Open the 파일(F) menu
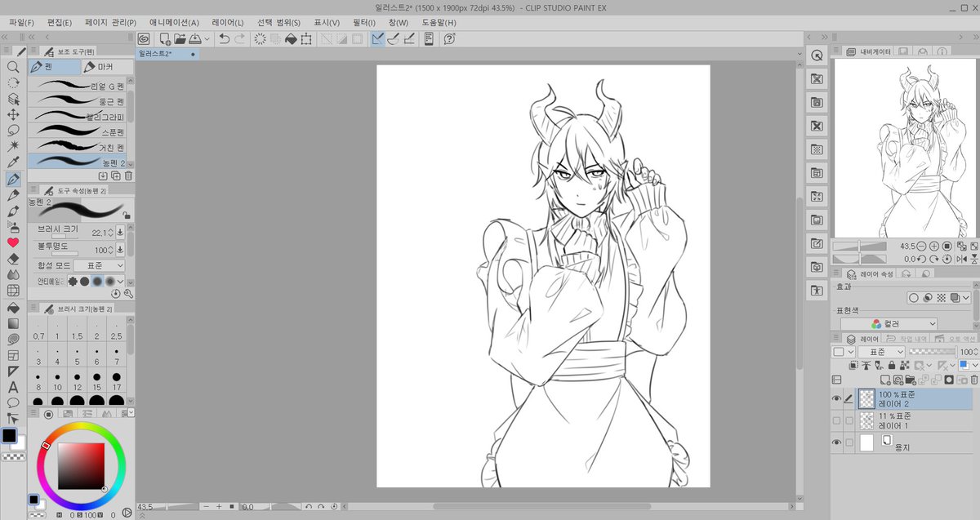The image size is (980, 520). pos(21,22)
